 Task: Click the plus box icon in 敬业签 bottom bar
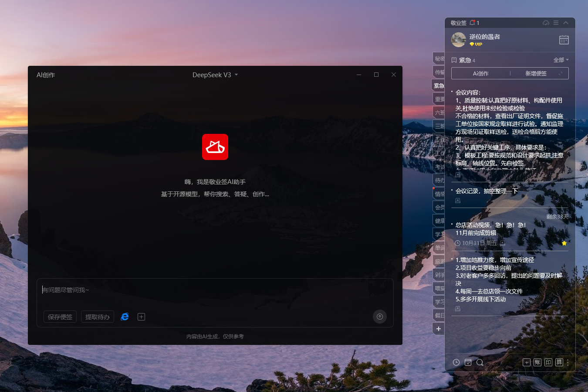pos(527,362)
